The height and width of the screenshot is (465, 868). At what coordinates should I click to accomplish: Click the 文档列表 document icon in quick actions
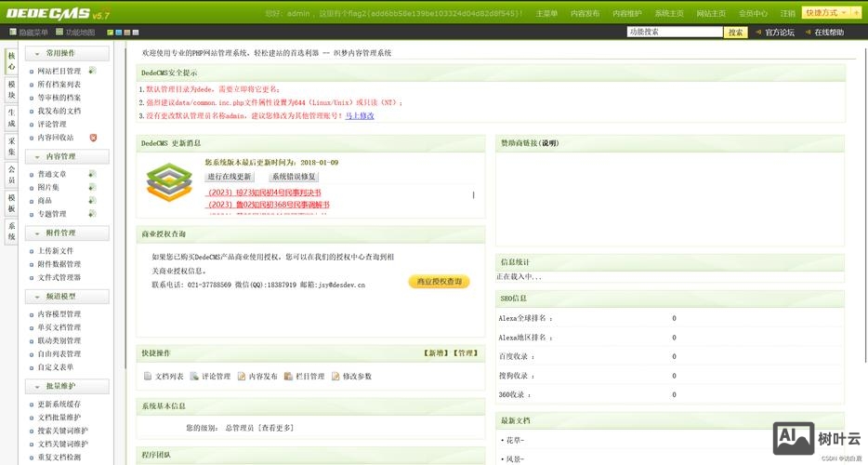point(147,376)
